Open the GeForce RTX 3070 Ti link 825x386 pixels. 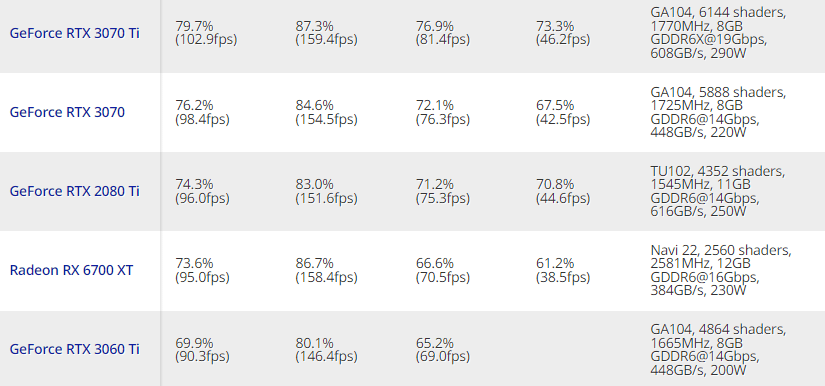(75, 33)
